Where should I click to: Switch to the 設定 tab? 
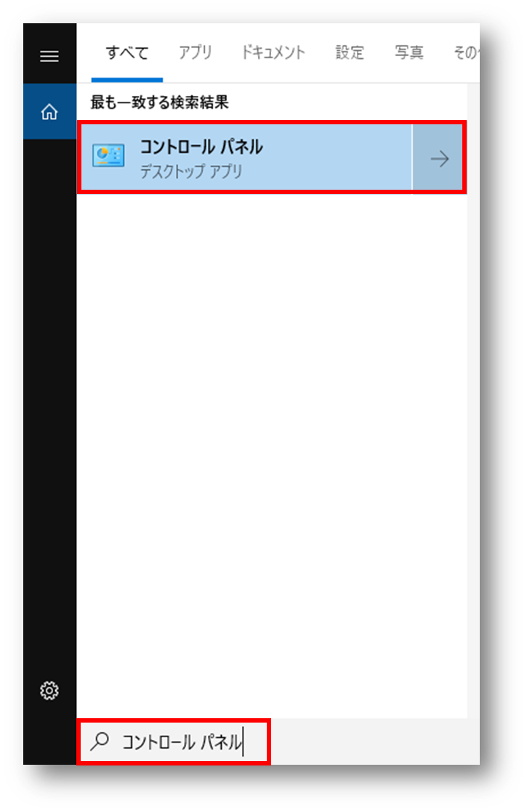pos(350,52)
